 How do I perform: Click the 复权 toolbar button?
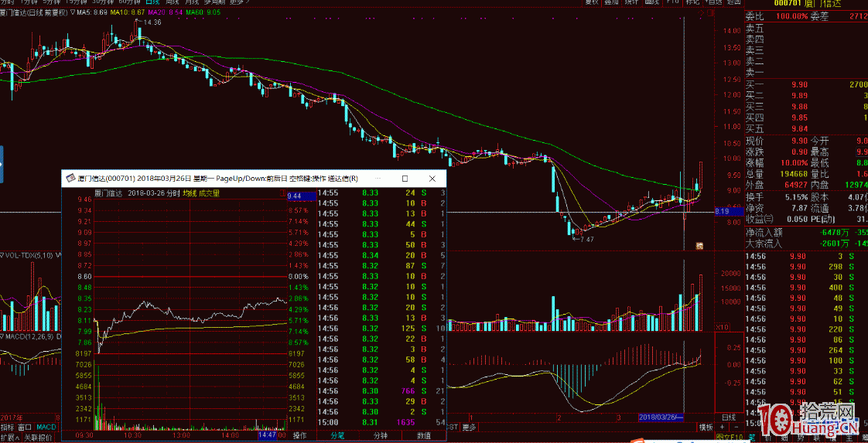(x=593, y=2)
